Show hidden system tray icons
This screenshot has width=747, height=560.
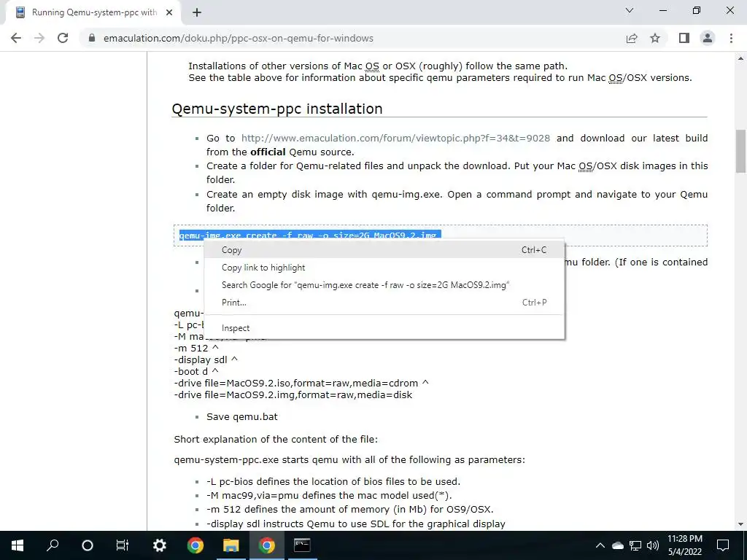600,545
